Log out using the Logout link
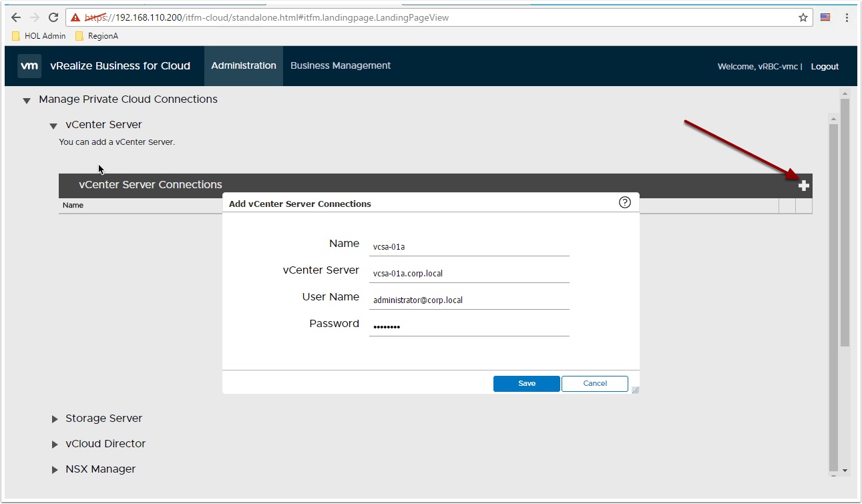 825,67
